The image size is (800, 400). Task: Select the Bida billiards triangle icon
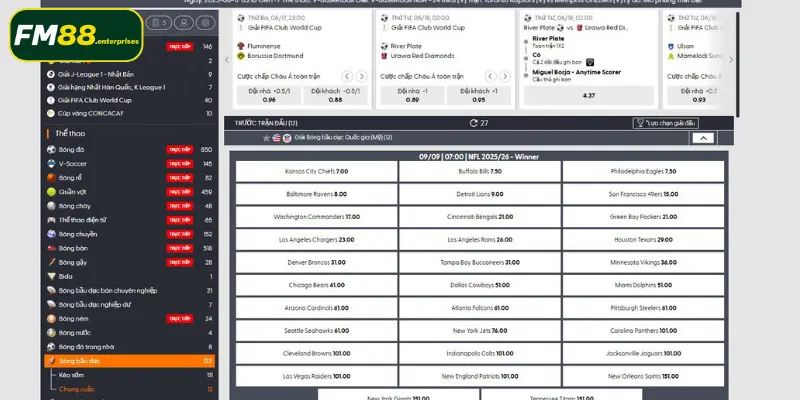51,276
